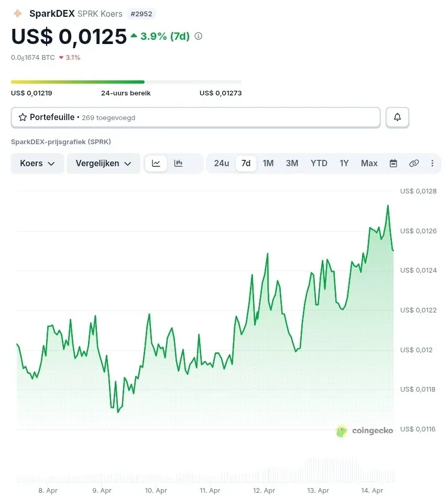448x497 pixels.
Task: Expand the Koers dropdown
Action: (37, 163)
